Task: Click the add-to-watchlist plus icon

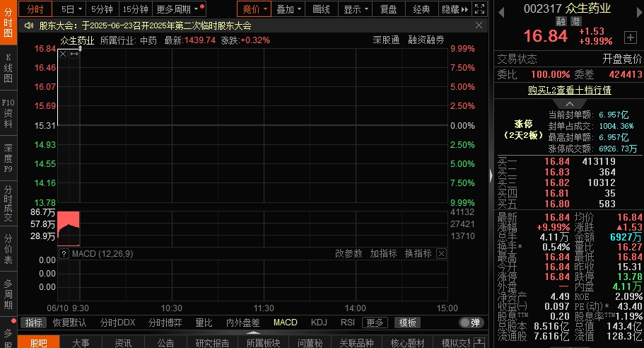Action: pos(631,37)
